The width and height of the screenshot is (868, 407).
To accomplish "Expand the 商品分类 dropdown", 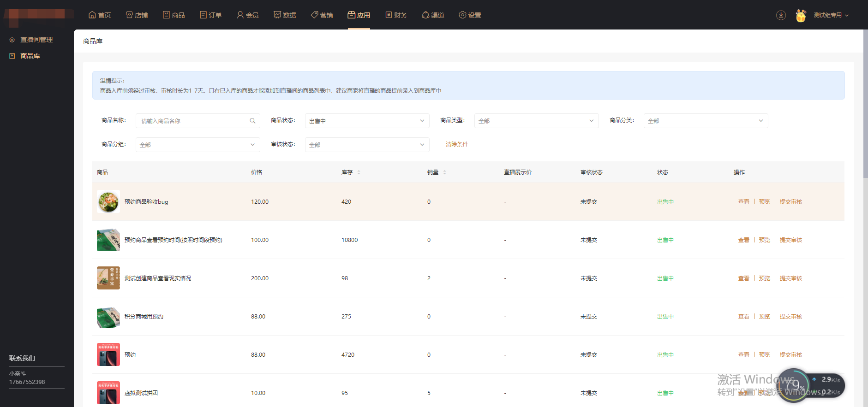I will (706, 121).
